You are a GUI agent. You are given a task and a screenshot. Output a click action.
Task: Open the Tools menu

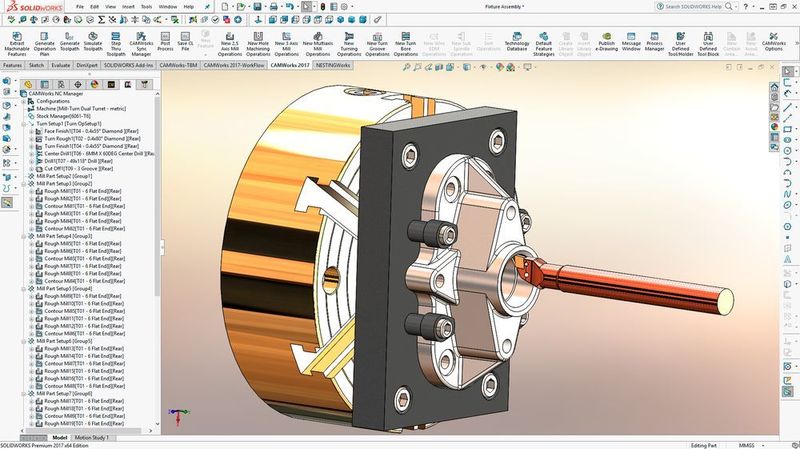(146, 7)
